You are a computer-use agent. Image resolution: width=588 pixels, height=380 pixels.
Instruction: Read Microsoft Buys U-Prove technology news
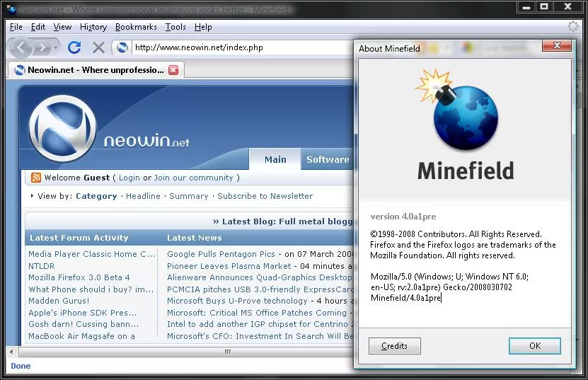click(x=237, y=301)
